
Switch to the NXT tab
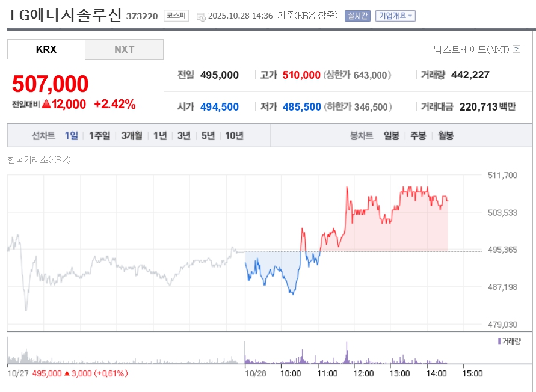124,49
